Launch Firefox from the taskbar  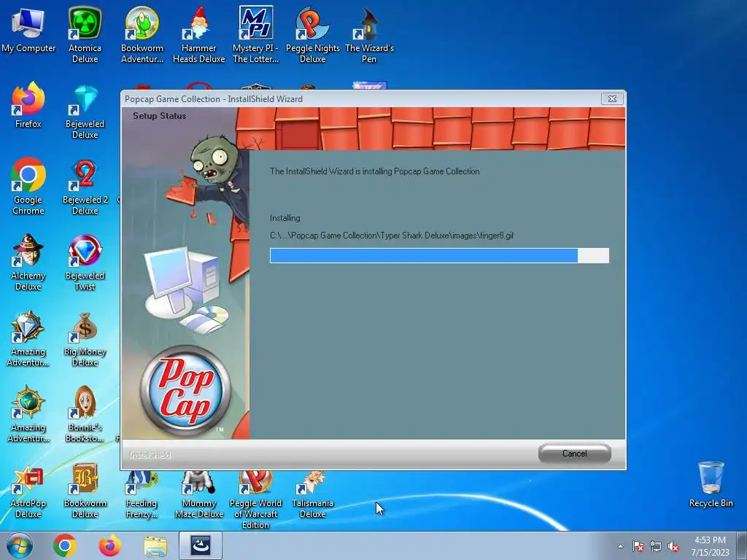coord(109,545)
